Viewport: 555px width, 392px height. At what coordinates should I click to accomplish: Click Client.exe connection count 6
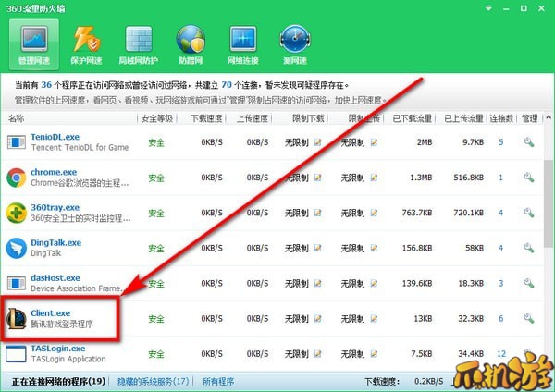pyautogui.click(x=500, y=319)
